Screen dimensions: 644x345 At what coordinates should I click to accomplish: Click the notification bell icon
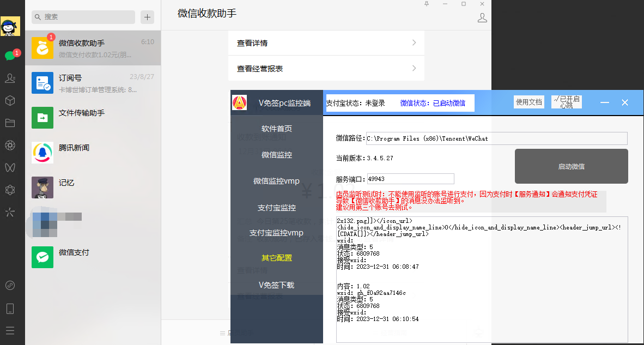(426, 4)
